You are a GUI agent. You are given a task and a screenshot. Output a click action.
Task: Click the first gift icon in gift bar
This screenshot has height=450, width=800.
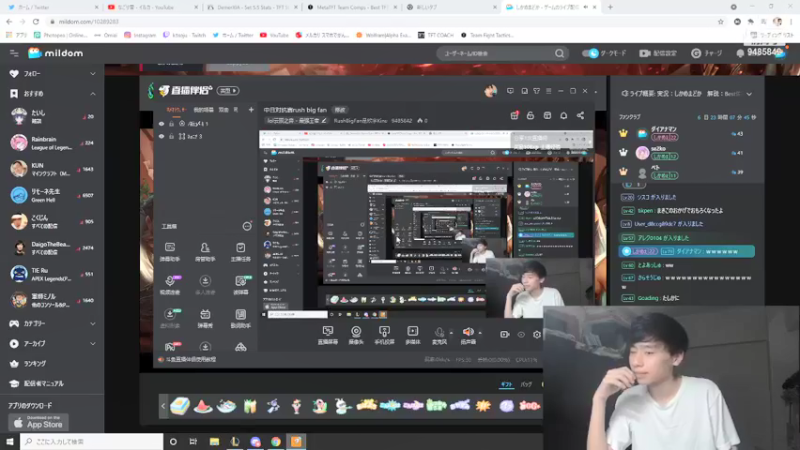pos(180,406)
